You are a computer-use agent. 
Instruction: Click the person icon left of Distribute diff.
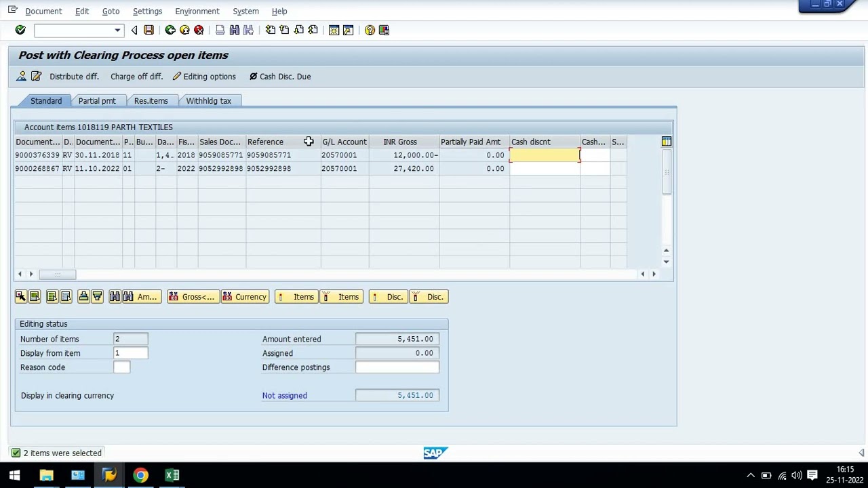pyautogui.click(x=22, y=77)
